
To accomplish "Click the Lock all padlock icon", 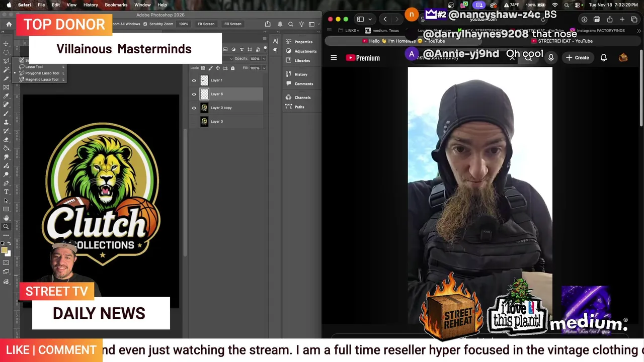I will (x=232, y=68).
